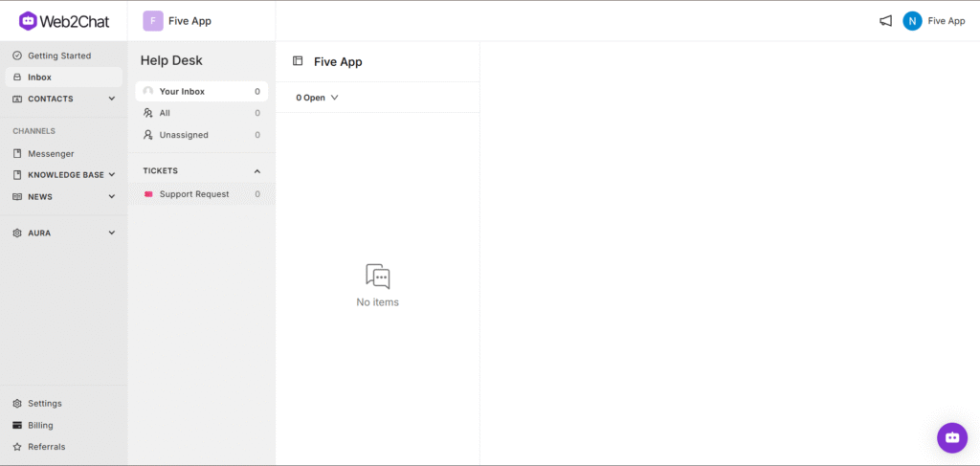The width and height of the screenshot is (980, 466).
Task: Click the CONTACTS label
Action: click(x=51, y=99)
